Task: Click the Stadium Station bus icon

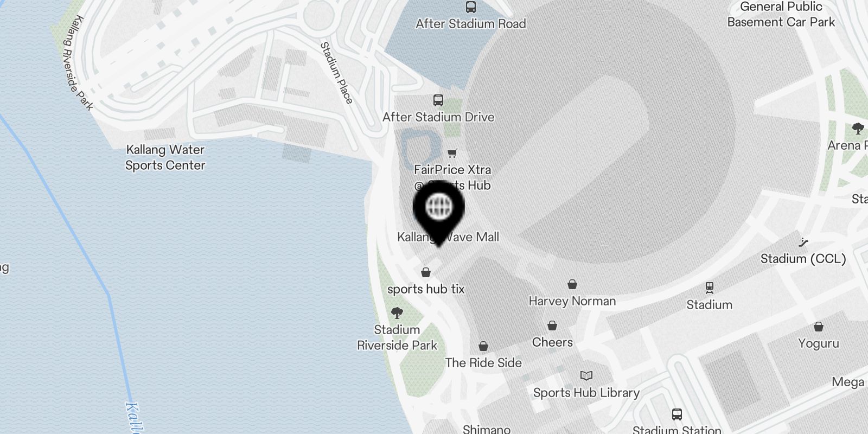Action: click(x=677, y=414)
